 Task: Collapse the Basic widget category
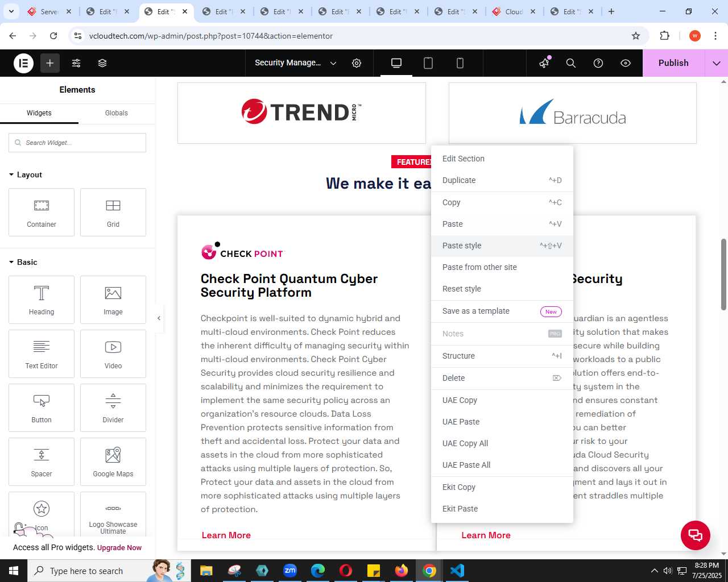[x=23, y=262]
